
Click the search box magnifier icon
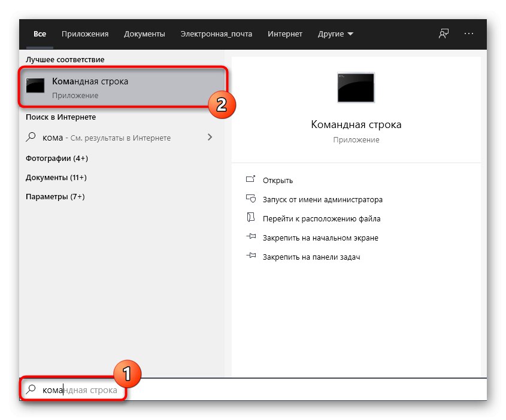click(31, 389)
